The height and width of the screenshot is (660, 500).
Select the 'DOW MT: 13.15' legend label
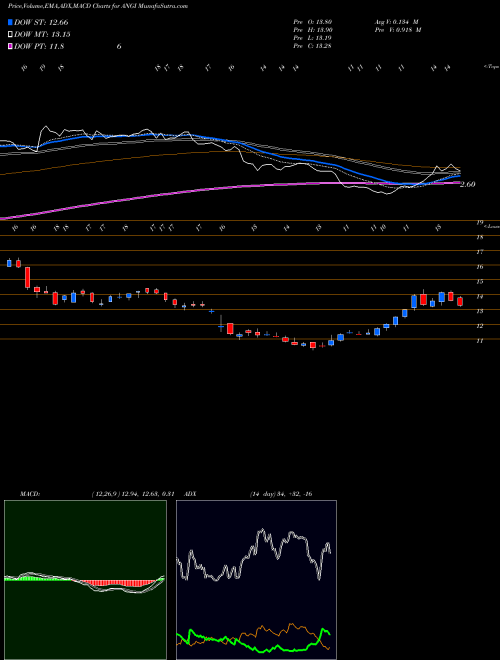click(42, 35)
